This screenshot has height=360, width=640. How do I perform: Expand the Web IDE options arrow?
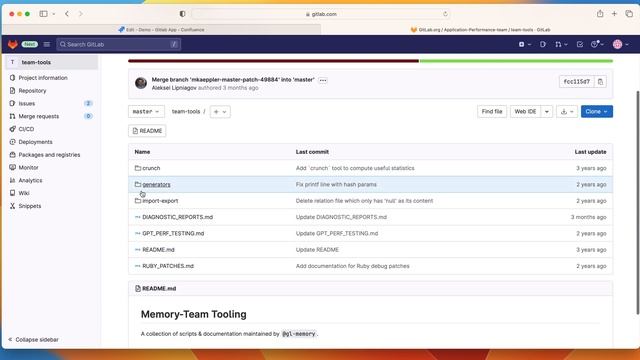coord(547,111)
